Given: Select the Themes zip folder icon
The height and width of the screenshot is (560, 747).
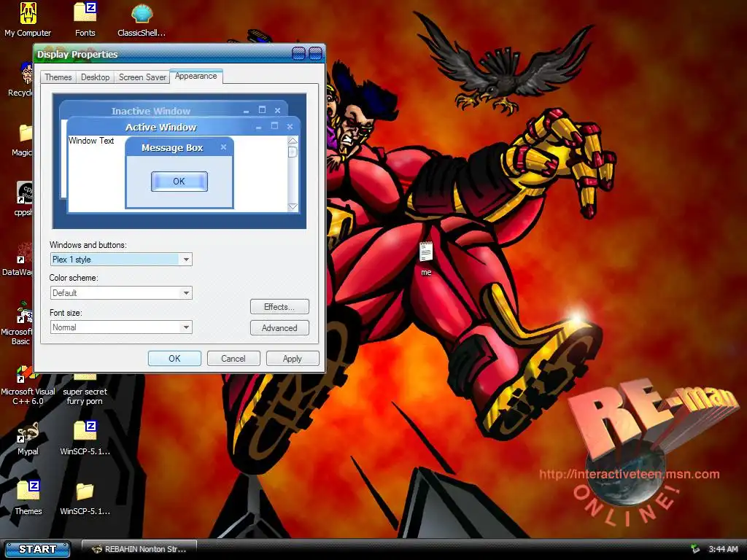Looking at the screenshot, I should coord(28,491).
